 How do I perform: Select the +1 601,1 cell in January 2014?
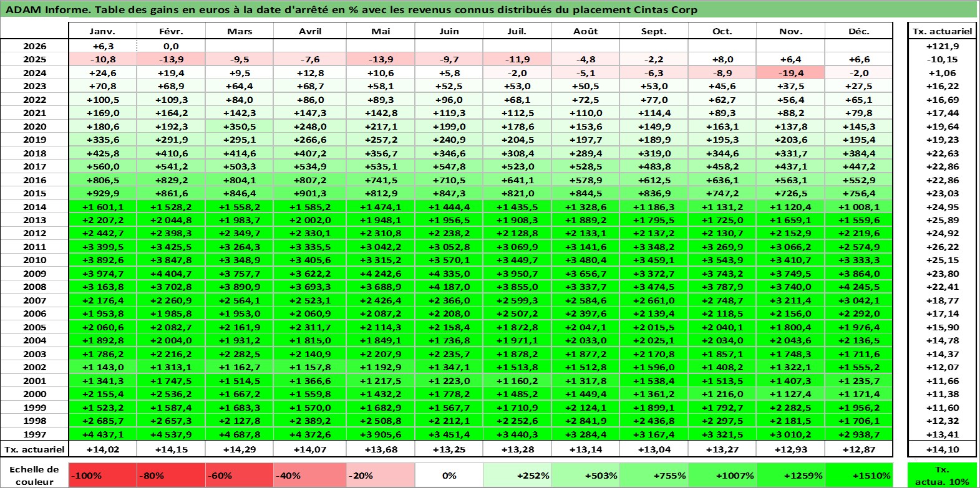102,207
